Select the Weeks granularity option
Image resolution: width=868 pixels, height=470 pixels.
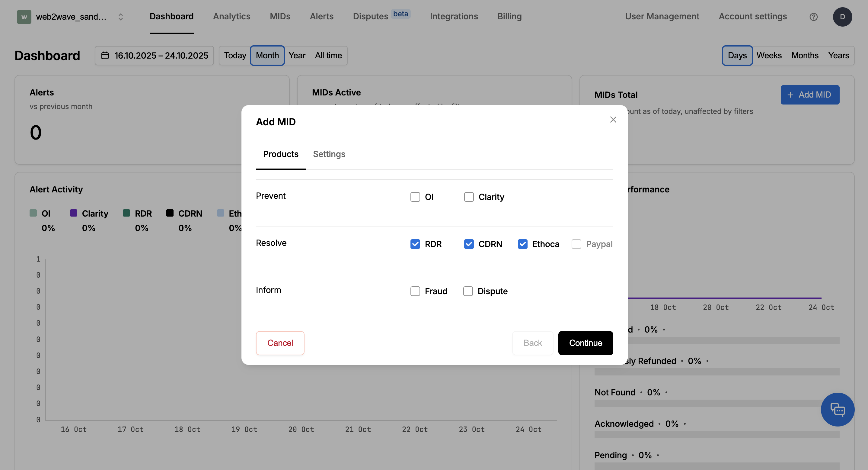click(769, 55)
